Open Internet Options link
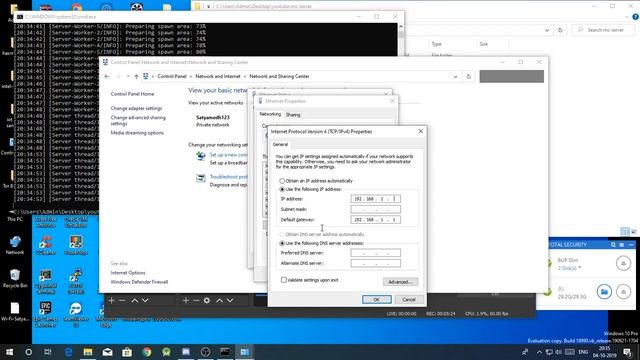Viewport: 640px width, 360px height. tap(128, 273)
